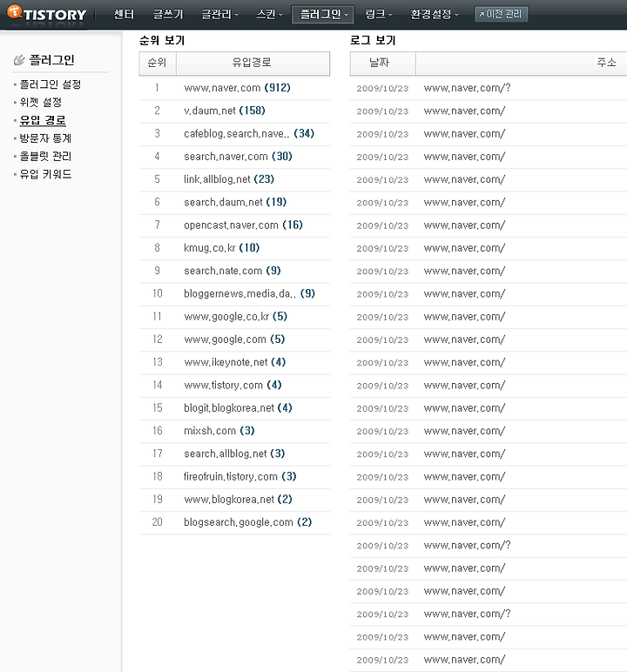Select www.google.co.kr (5) row

(235, 316)
